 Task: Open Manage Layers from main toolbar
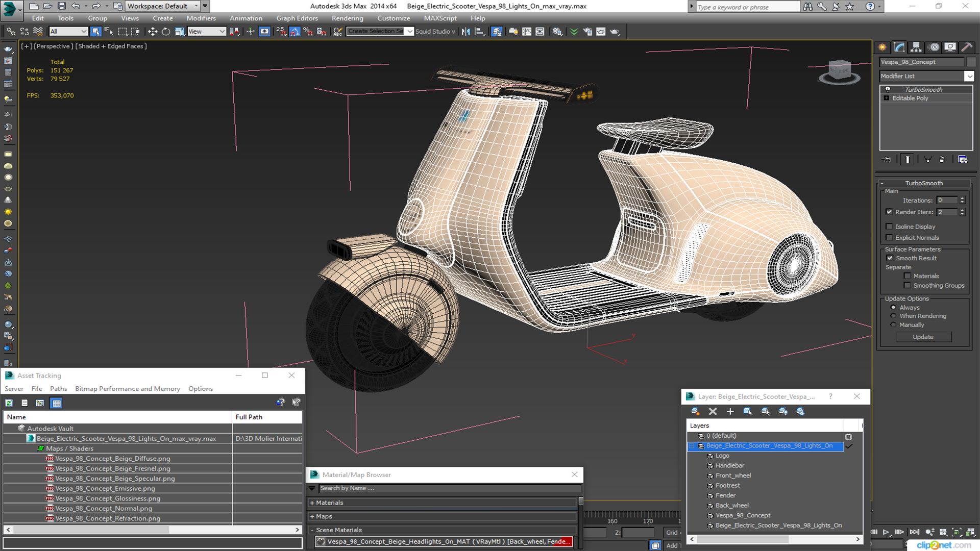(497, 32)
